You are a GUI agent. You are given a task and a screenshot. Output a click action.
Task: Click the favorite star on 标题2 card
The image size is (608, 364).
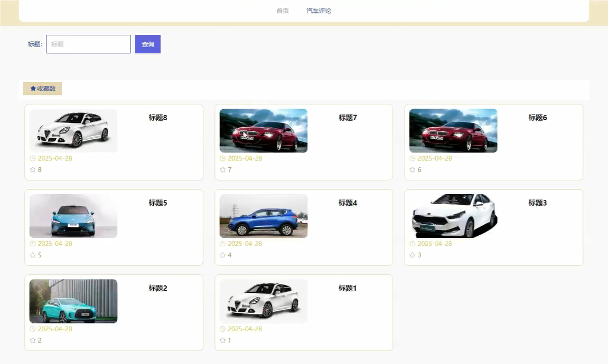pyautogui.click(x=33, y=340)
